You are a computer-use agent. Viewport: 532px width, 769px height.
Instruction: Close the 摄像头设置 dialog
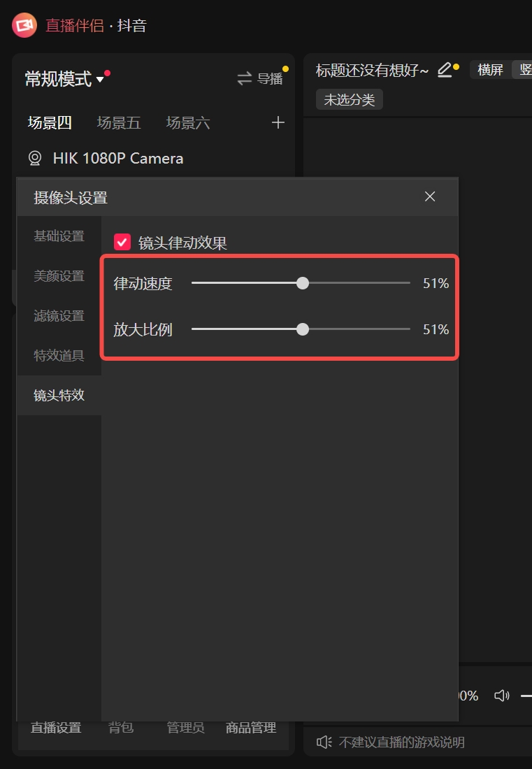tap(430, 197)
